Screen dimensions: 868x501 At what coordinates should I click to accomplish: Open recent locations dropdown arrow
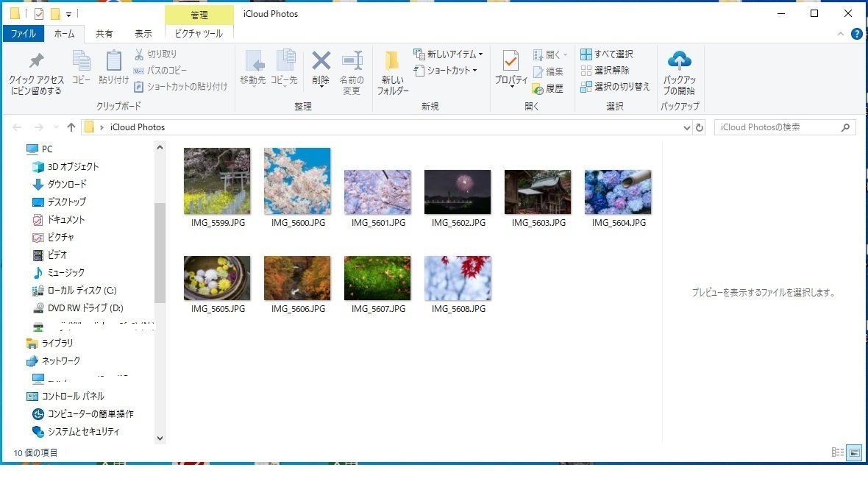tap(56, 127)
